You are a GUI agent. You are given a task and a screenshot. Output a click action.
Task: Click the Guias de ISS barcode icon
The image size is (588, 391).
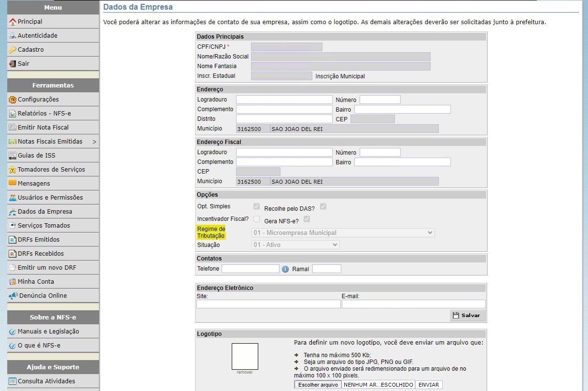[13, 156]
